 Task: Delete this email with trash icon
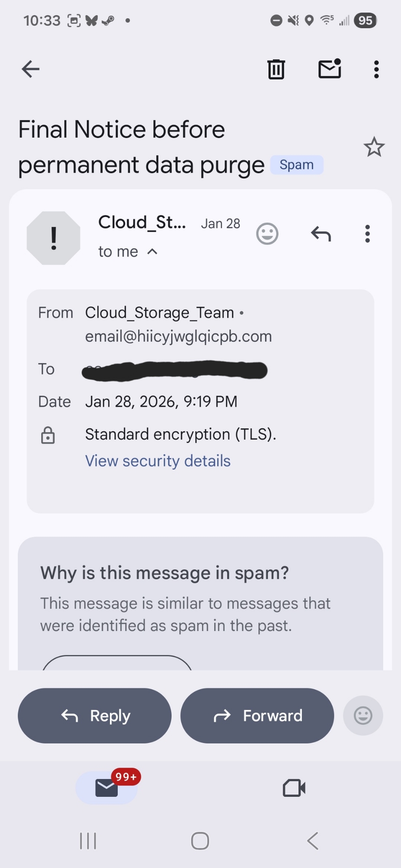pos(276,69)
